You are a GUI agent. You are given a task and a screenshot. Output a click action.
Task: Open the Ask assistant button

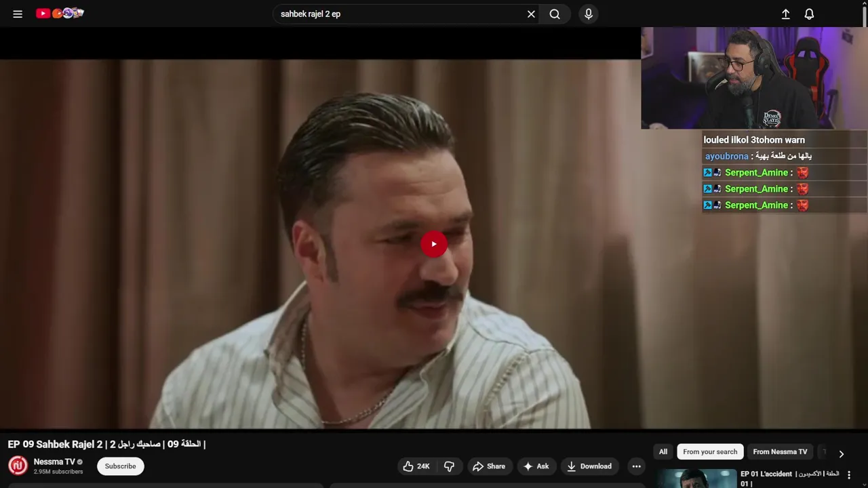536,466
